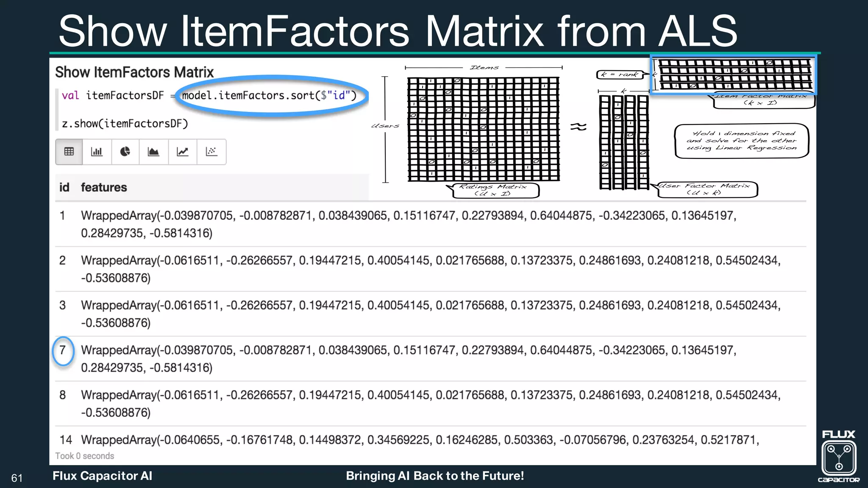Click the 'Took 0 seconds' status text
This screenshot has width=868, height=488.
coord(85,456)
